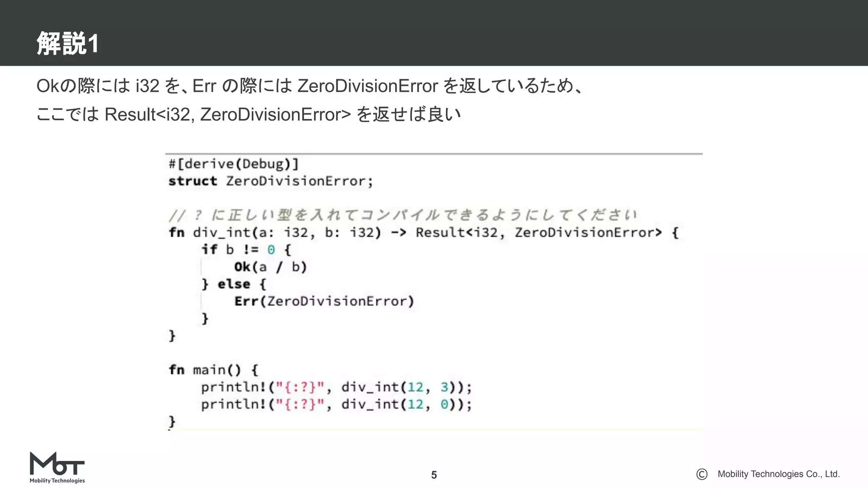The width and height of the screenshot is (868, 488).
Task: Click the fn main() line
Action: 213,370
